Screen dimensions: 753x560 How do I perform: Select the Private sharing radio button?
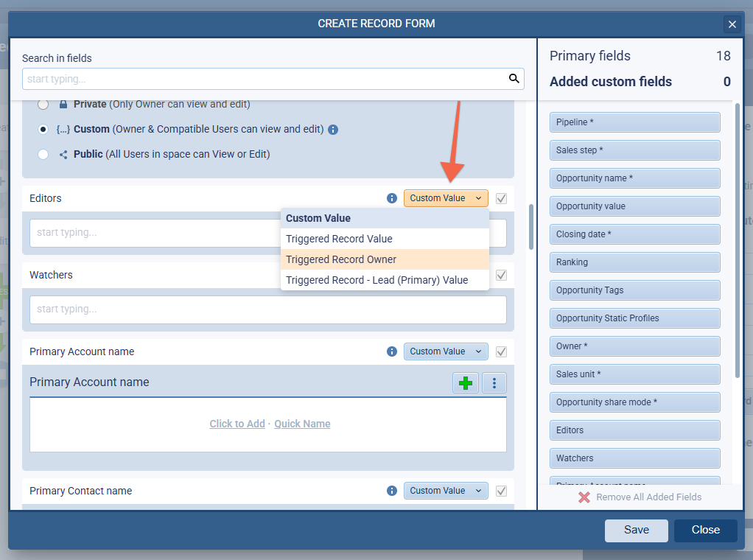tap(43, 104)
